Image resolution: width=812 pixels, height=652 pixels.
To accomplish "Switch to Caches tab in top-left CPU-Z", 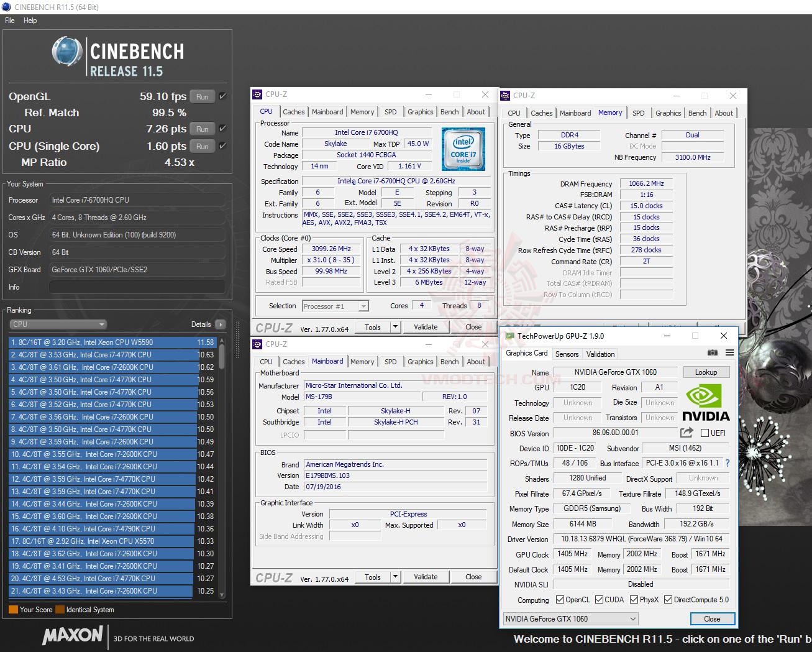I will tap(293, 112).
